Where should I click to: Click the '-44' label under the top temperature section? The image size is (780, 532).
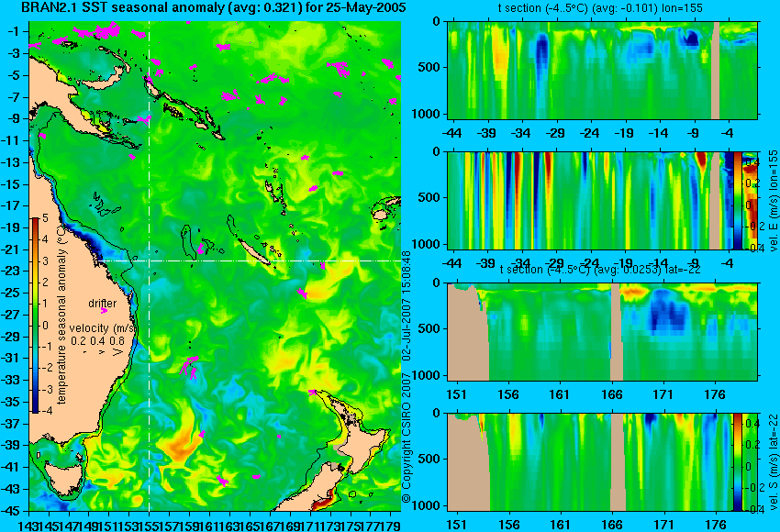click(x=451, y=133)
